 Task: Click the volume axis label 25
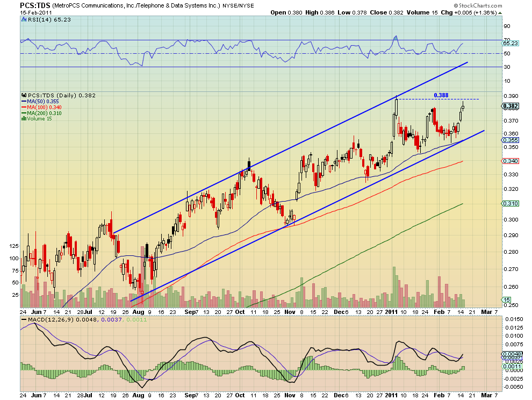(x=16, y=295)
